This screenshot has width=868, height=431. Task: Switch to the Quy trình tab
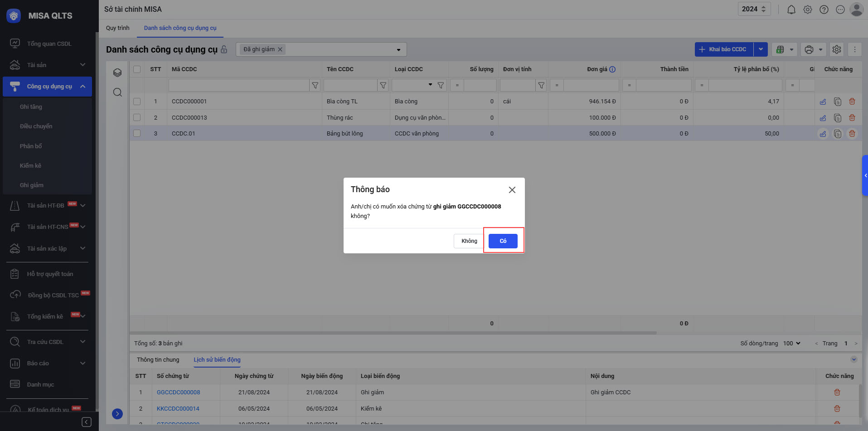[117, 28]
